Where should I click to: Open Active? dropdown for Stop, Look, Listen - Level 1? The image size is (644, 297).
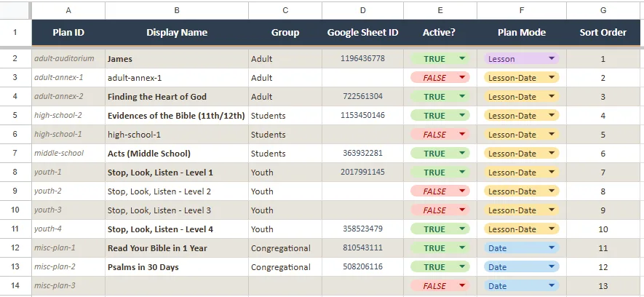pos(440,172)
